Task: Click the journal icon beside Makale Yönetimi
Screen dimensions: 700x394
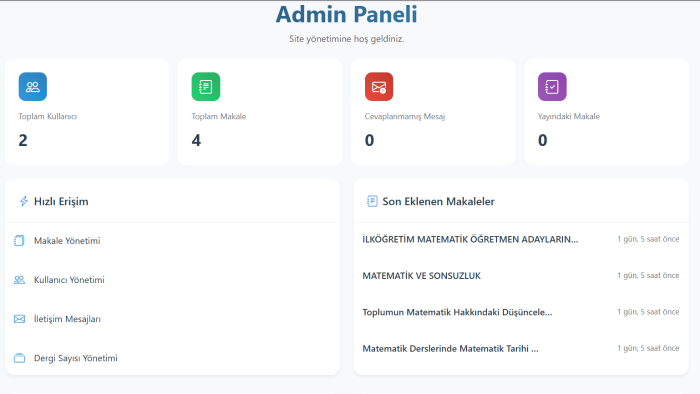Action: (x=19, y=241)
